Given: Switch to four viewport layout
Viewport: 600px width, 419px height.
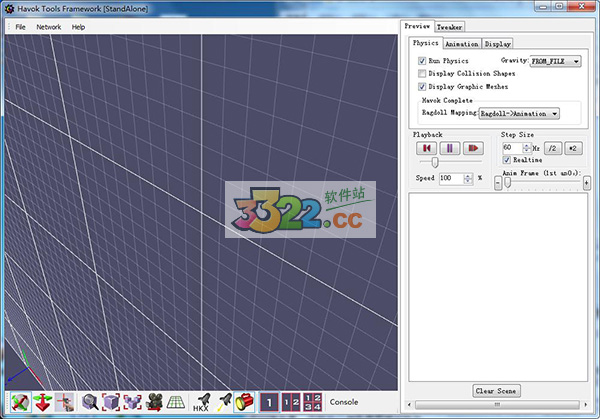Looking at the screenshot, I should (312, 402).
